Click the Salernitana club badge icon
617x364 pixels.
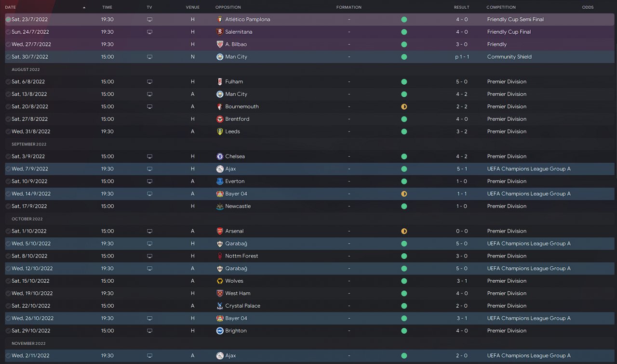(x=220, y=32)
